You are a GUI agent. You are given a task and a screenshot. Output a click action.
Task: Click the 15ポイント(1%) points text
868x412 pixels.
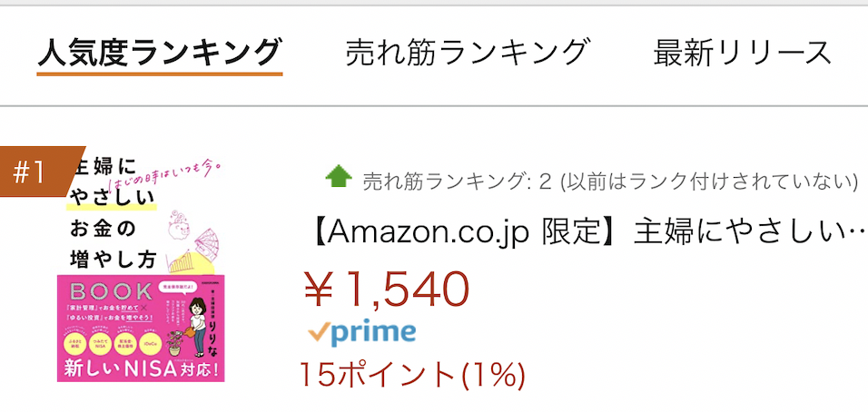point(412,375)
